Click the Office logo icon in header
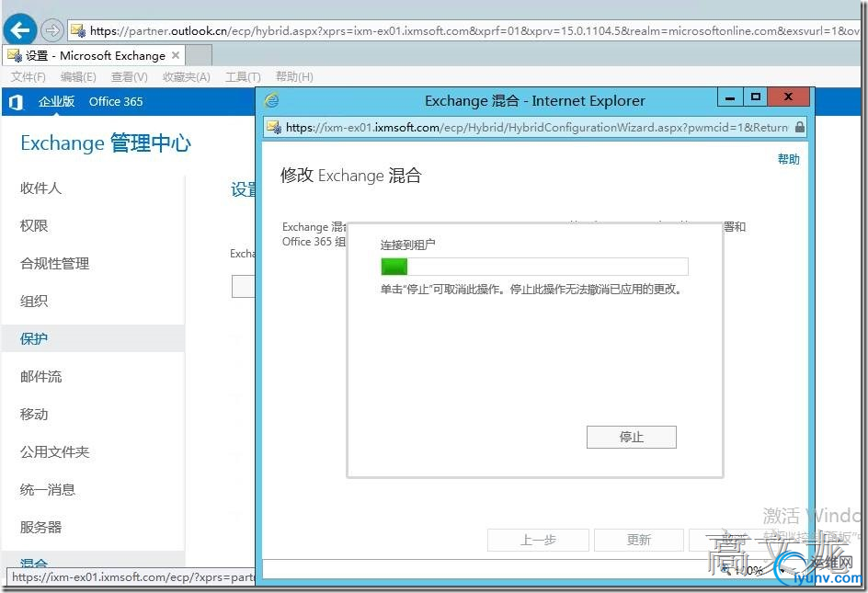Viewport: 868px width, 593px height. tap(16, 102)
